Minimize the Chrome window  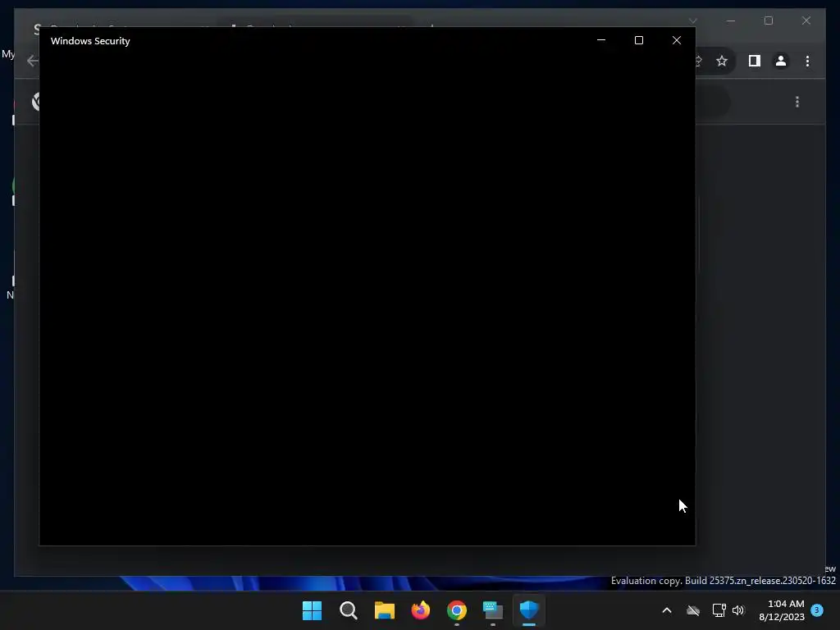[x=731, y=21]
